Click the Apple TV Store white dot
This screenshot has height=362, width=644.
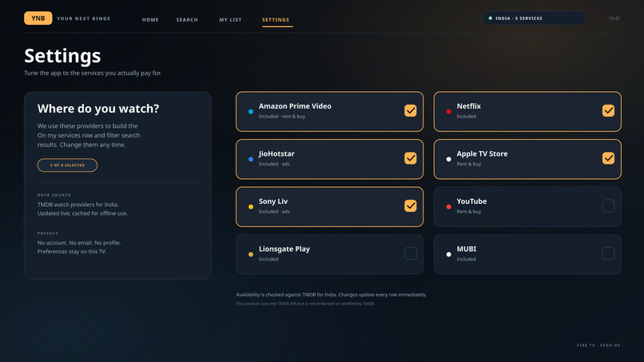(448, 159)
